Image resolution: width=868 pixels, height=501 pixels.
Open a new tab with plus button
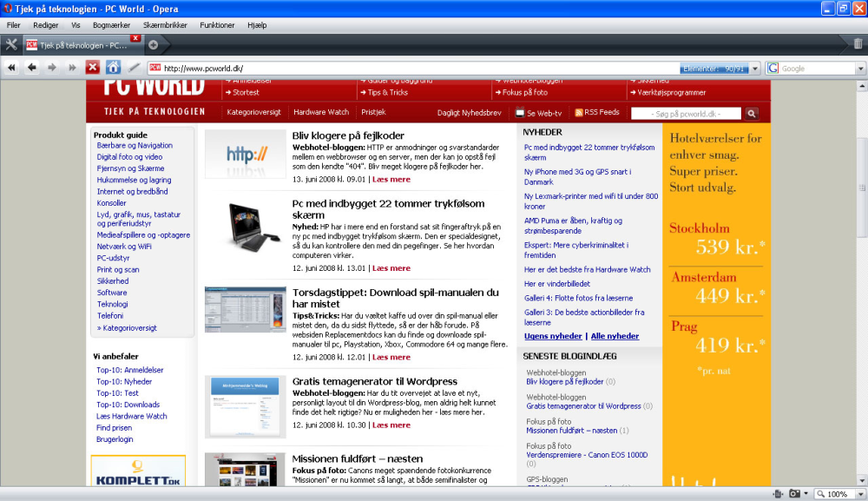pyautogui.click(x=154, y=45)
